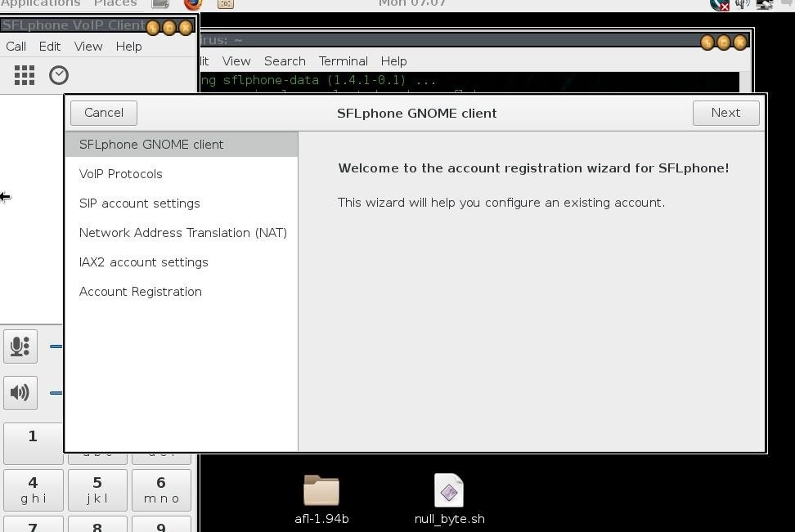The height and width of the screenshot is (532, 795).
Task: Select the SIP account settings step
Action: [x=182, y=203]
